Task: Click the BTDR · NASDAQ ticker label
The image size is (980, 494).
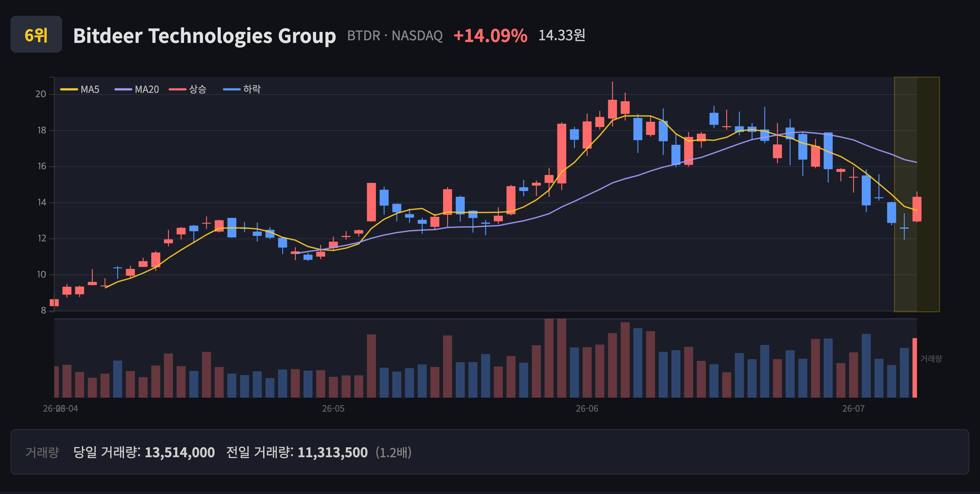Action: (395, 35)
